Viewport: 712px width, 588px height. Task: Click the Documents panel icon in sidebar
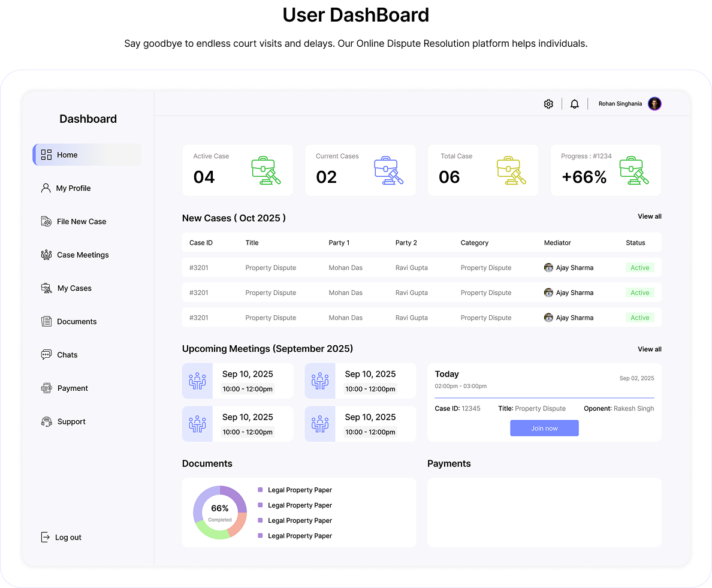click(x=46, y=321)
